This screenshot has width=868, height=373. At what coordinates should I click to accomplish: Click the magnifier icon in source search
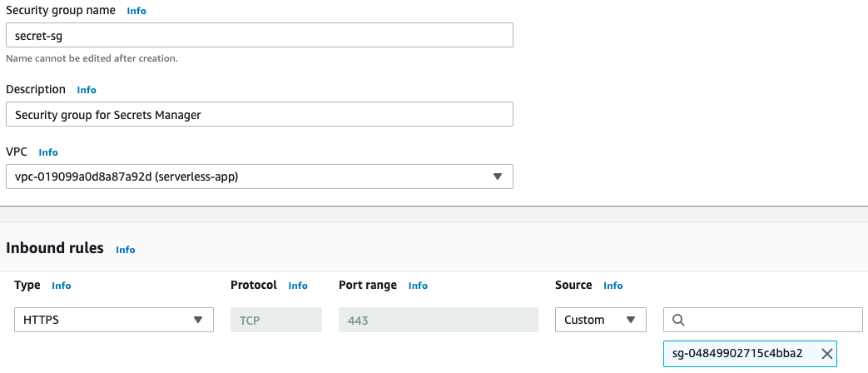tap(678, 320)
